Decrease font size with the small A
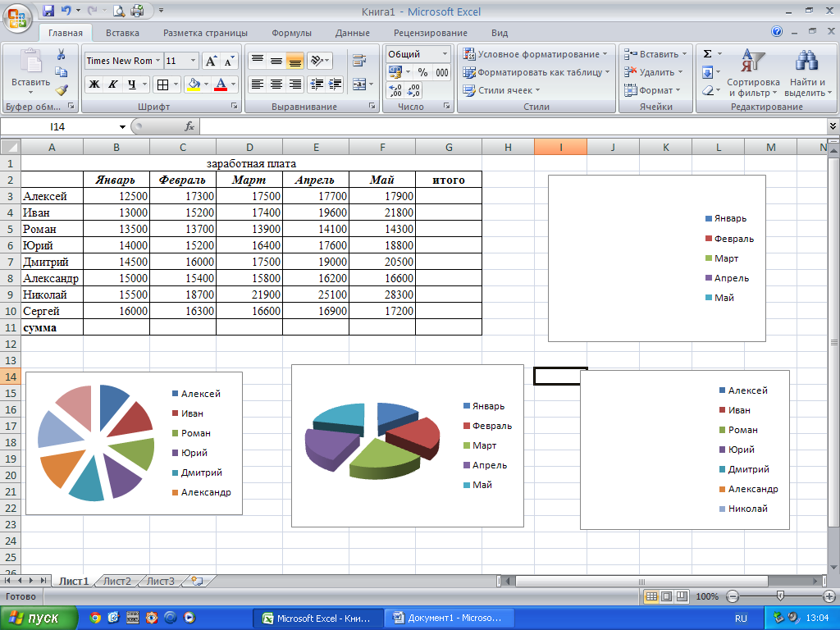The width and height of the screenshot is (840, 630). coord(229,61)
